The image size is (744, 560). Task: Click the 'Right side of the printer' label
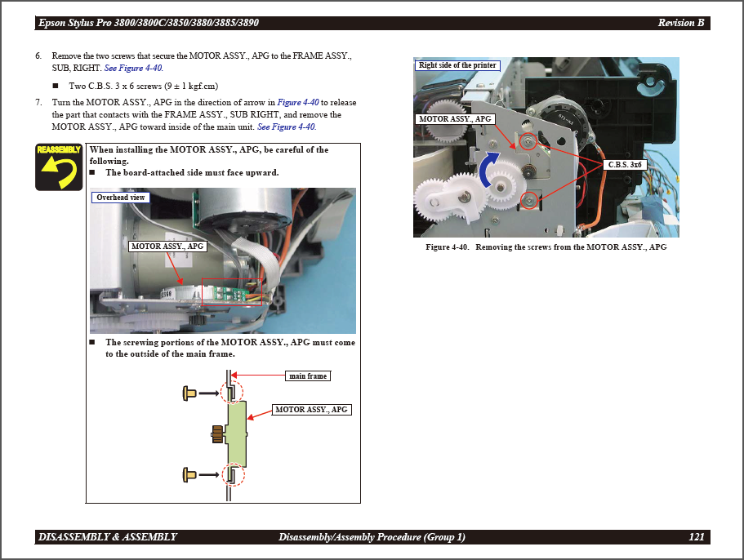click(x=457, y=65)
